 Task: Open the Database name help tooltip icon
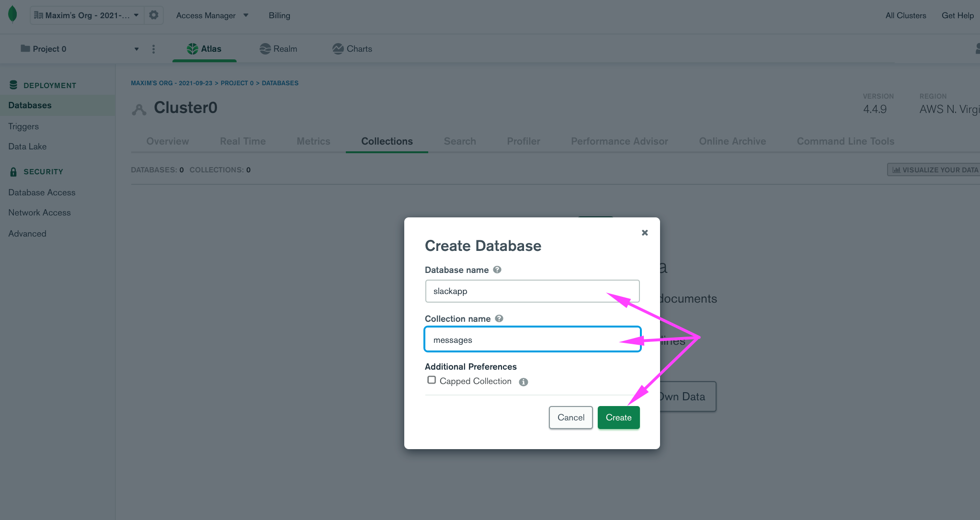(497, 270)
